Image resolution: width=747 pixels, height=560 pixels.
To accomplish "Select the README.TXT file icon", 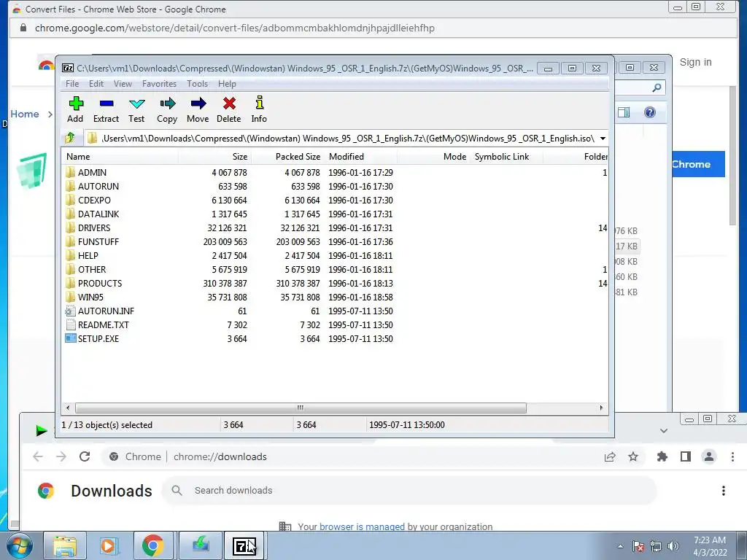I will (x=71, y=324).
